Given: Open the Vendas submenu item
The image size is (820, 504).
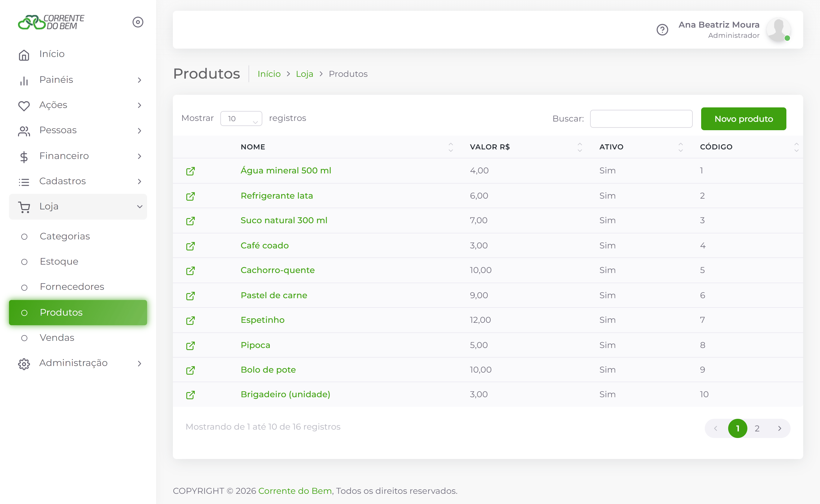Looking at the screenshot, I should [x=57, y=337].
